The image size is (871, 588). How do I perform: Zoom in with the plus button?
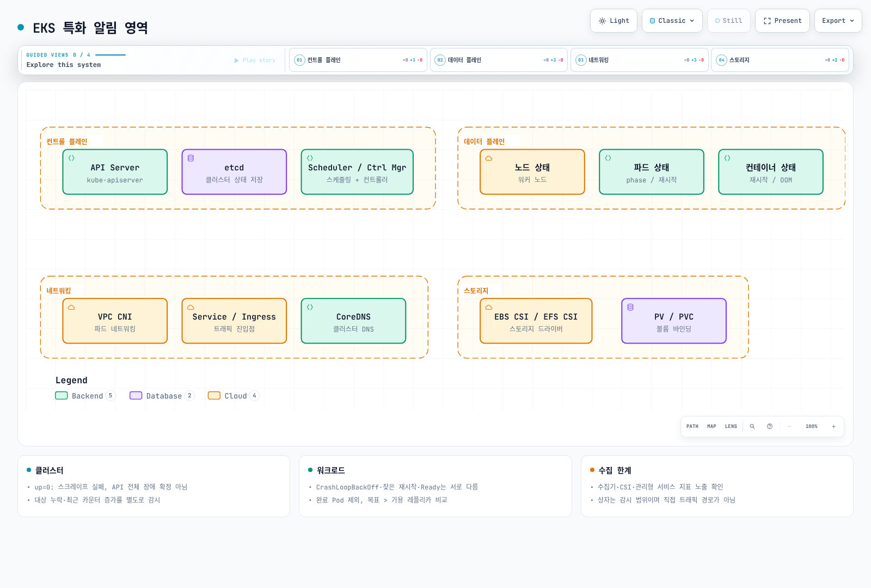click(x=833, y=426)
